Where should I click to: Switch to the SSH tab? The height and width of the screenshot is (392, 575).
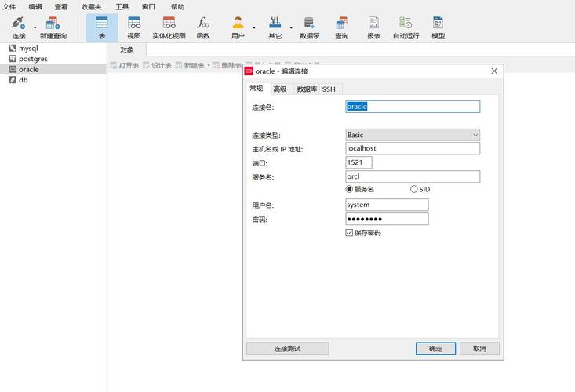(x=329, y=89)
